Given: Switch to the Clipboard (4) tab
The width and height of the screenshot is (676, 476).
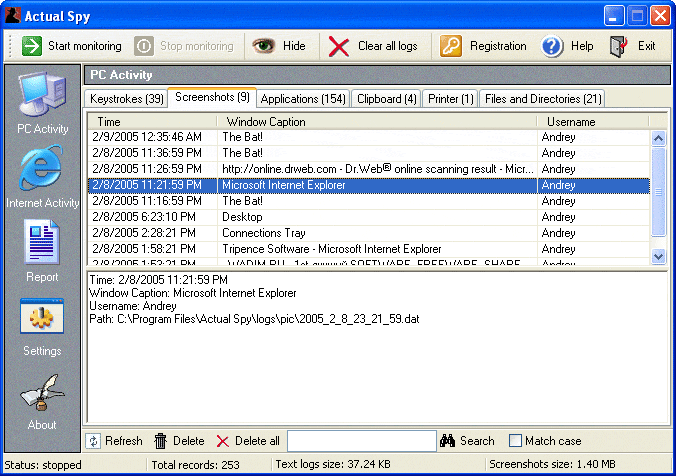Looking at the screenshot, I should 387,99.
